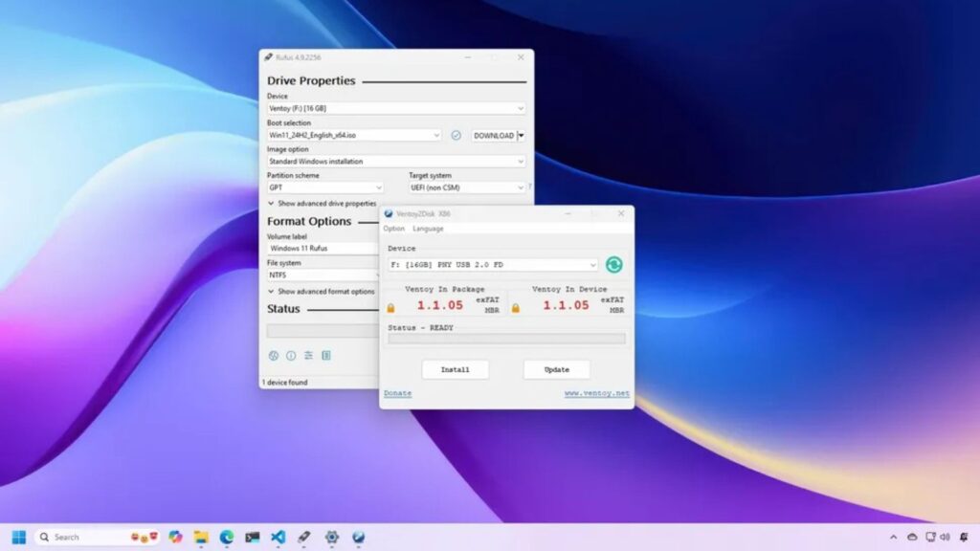
Task: Open Visual Studio Code from taskbar
Action: click(278, 538)
